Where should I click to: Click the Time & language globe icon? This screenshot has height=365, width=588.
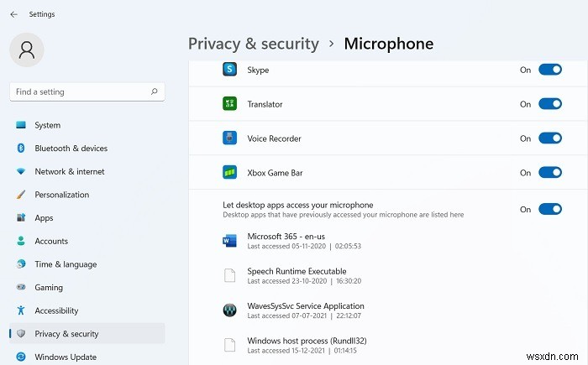21,263
